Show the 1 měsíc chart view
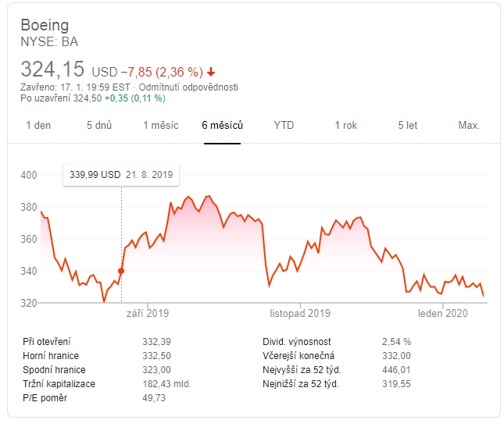504x427 pixels. [161, 125]
